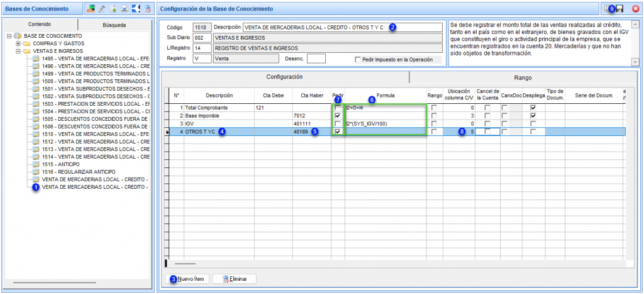Click the Nuevo Ítem button
The height and width of the screenshot is (294, 644).
click(x=187, y=279)
